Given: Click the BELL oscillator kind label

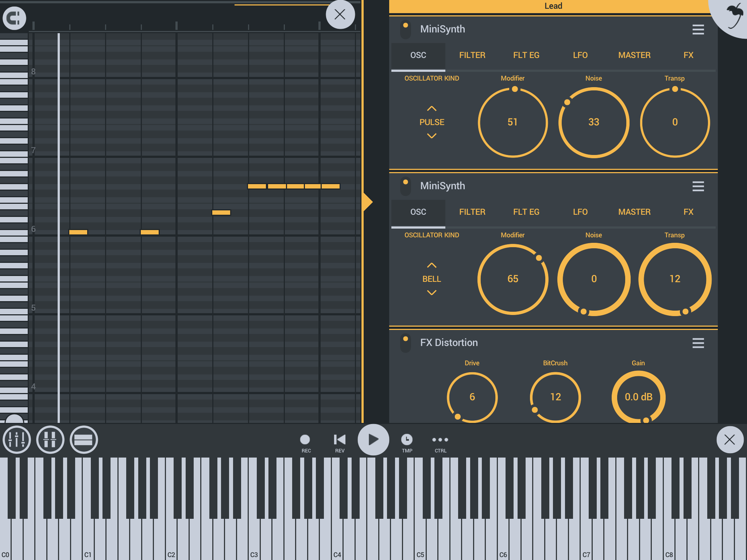Looking at the screenshot, I should point(432,279).
